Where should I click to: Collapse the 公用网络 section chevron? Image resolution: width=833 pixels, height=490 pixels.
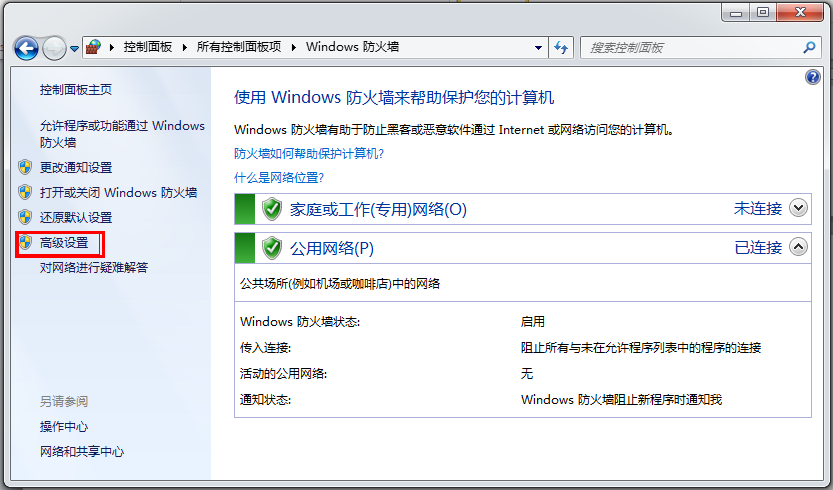(x=798, y=247)
